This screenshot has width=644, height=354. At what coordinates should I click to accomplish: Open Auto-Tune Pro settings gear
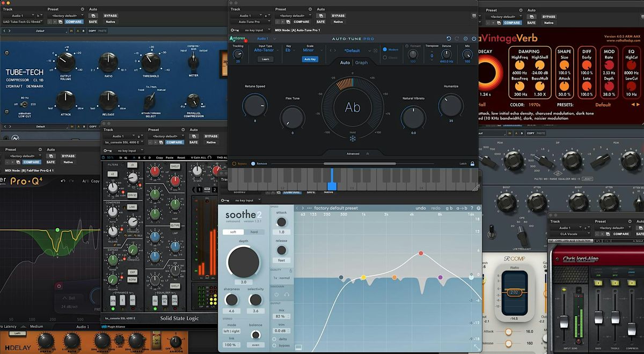click(465, 39)
